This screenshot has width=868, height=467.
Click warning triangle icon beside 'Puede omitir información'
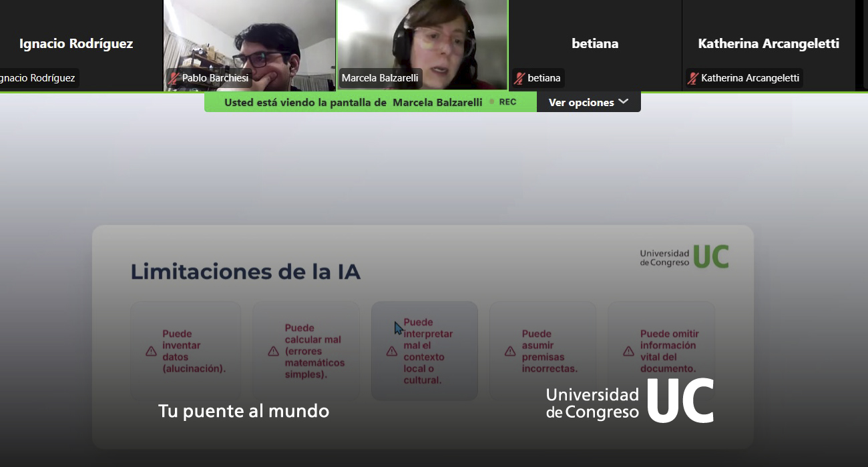[x=628, y=351]
